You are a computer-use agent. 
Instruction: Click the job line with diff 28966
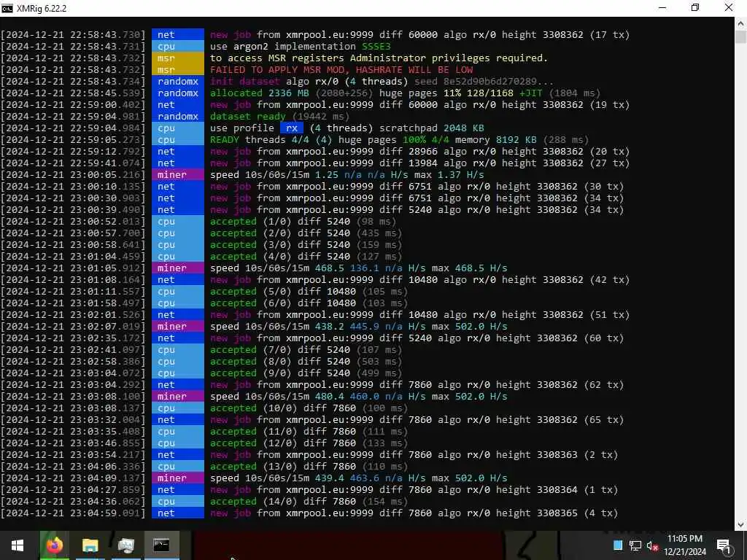click(x=419, y=152)
